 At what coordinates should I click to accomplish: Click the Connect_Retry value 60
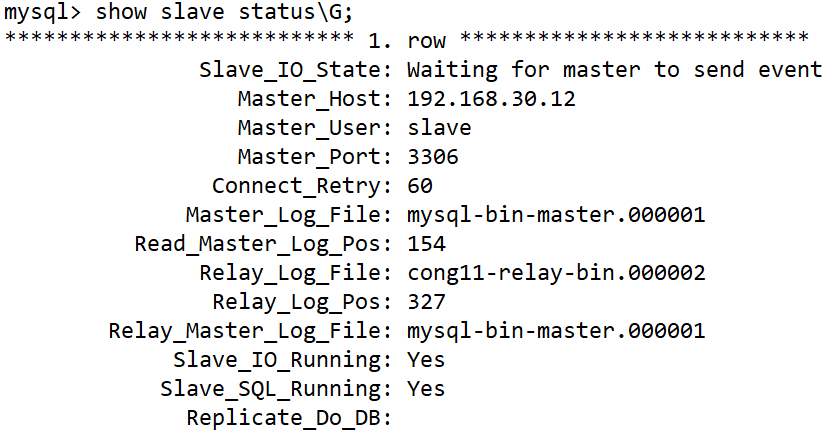click(420, 186)
